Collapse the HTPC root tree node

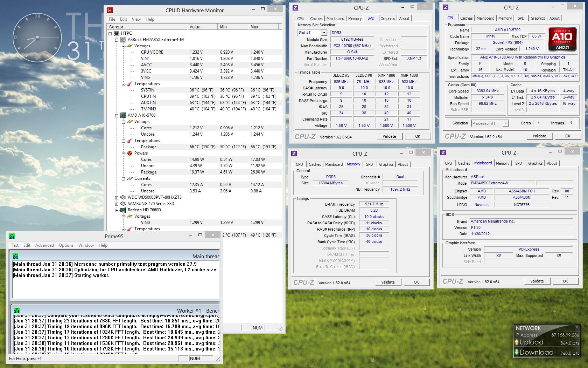(110, 34)
